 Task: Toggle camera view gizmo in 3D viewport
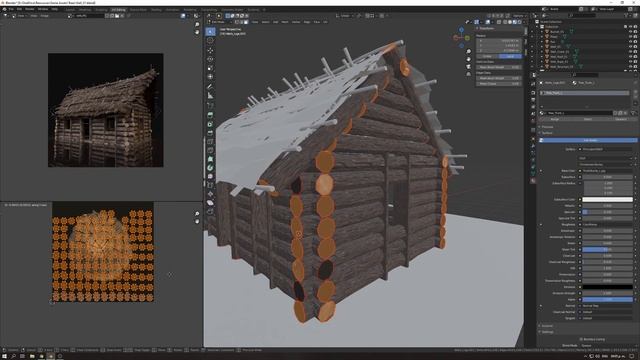pyautogui.click(x=468, y=67)
